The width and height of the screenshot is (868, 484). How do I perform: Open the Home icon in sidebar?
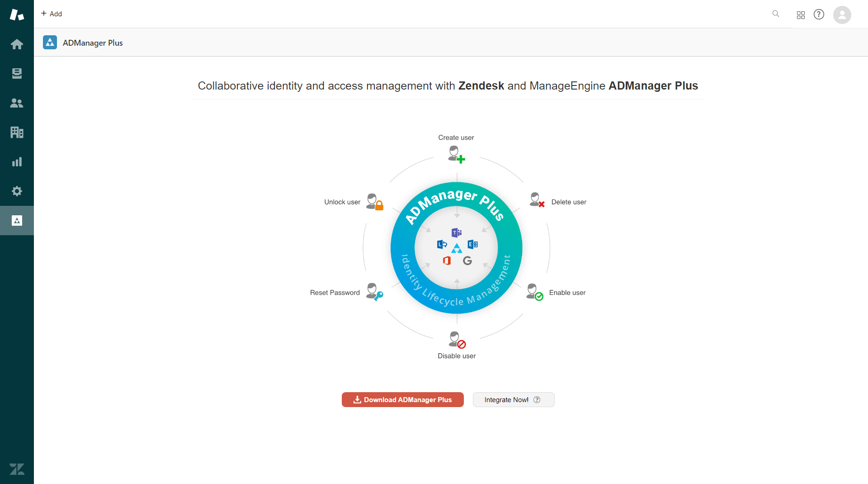point(17,44)
